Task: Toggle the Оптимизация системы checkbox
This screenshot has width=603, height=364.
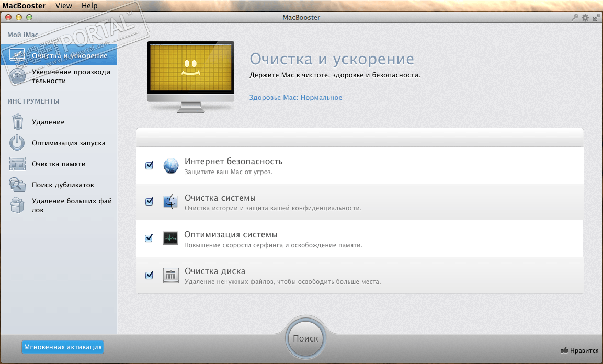Action: click(149, 238)
